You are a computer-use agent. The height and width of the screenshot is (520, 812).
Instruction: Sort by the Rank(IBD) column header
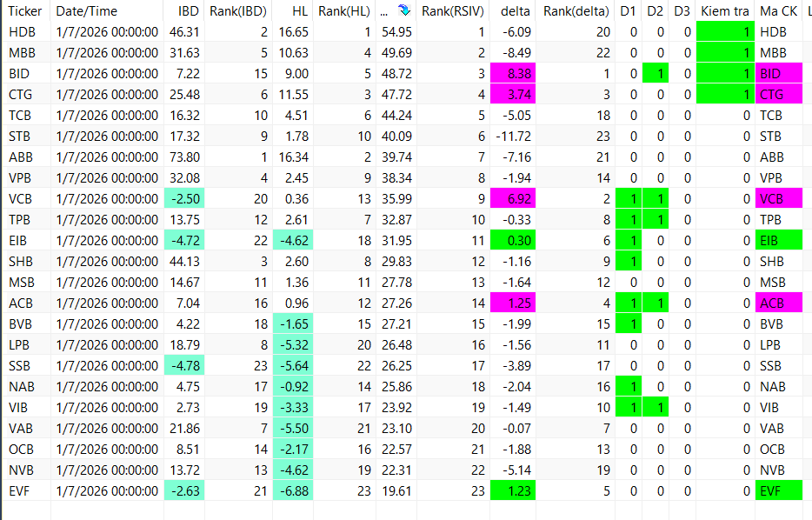[x=238, y=11]
